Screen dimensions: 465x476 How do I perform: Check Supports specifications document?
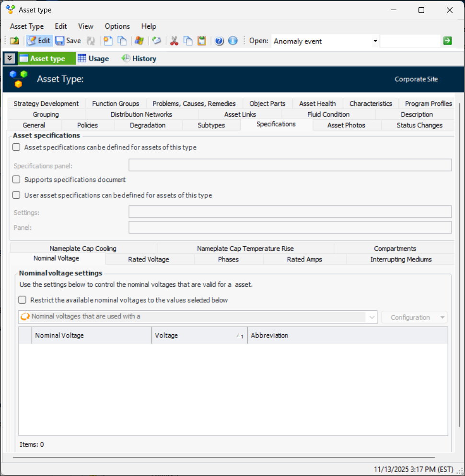point(17,180)
